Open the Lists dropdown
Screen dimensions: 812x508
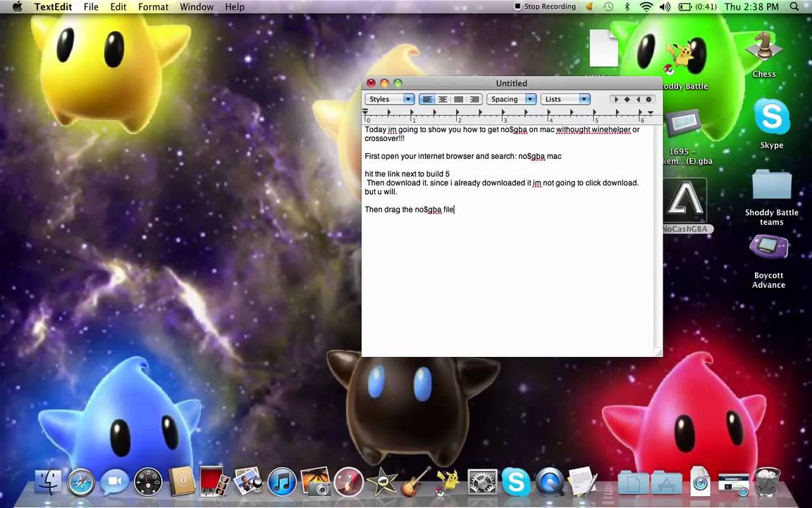(565, 99)
